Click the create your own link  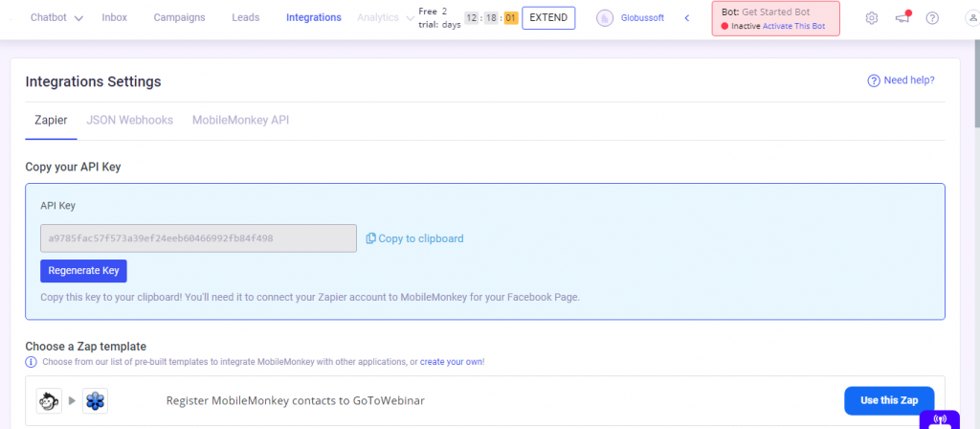coord(452,362)
